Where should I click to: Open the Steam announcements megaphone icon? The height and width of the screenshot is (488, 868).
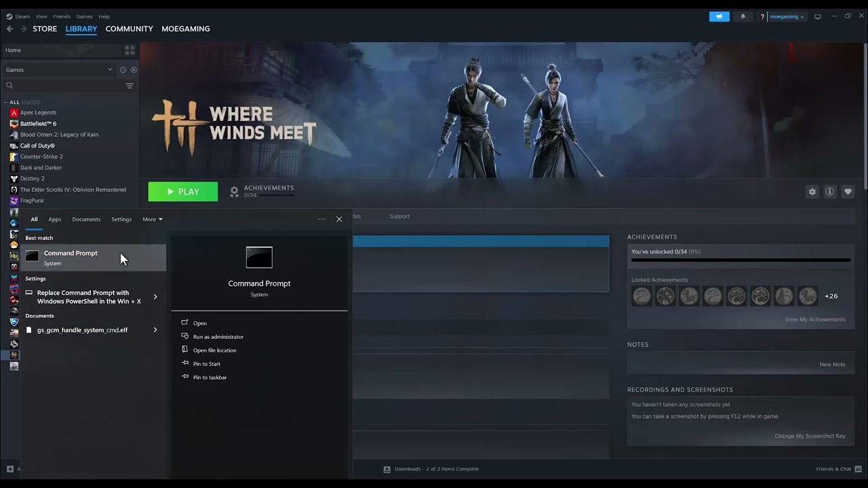(719, 16)
